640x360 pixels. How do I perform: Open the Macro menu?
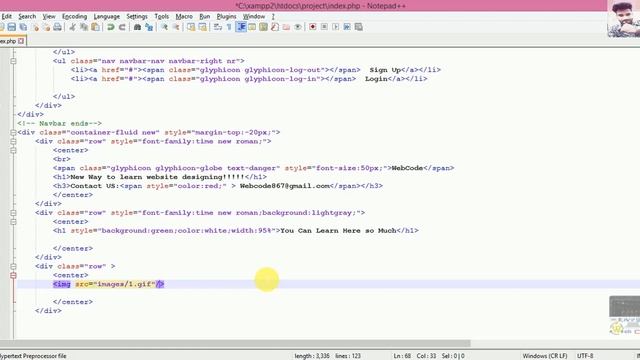click(184, 16)
